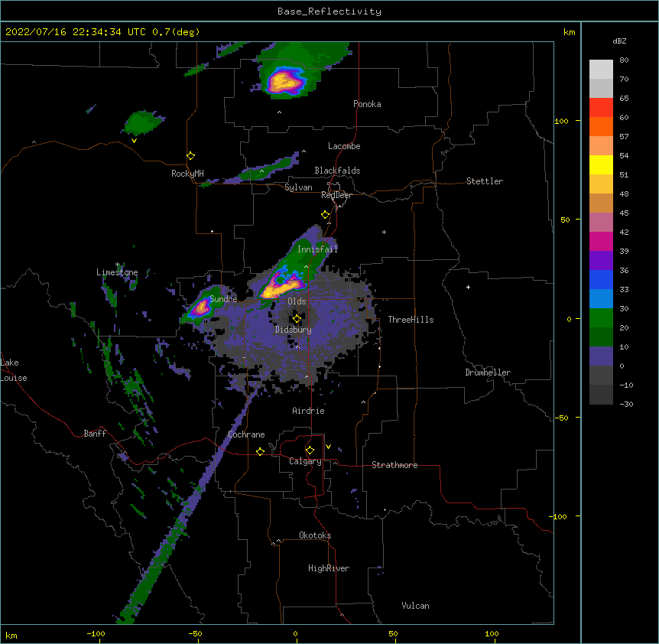Click the RedDeer city label
The height and width of the screenshot is (644, 659).
point(336,195)
